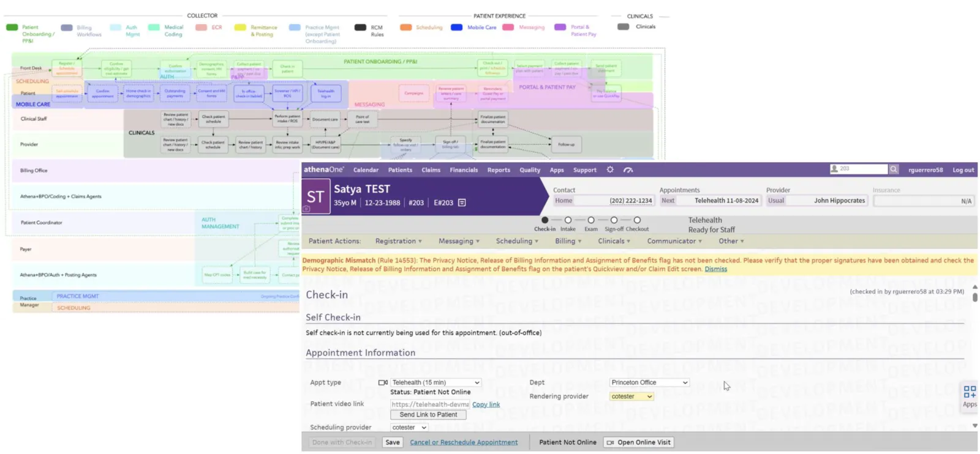Open the Calendar menu
This screenshot has width=980, height=454.
(x=366, y=170)
